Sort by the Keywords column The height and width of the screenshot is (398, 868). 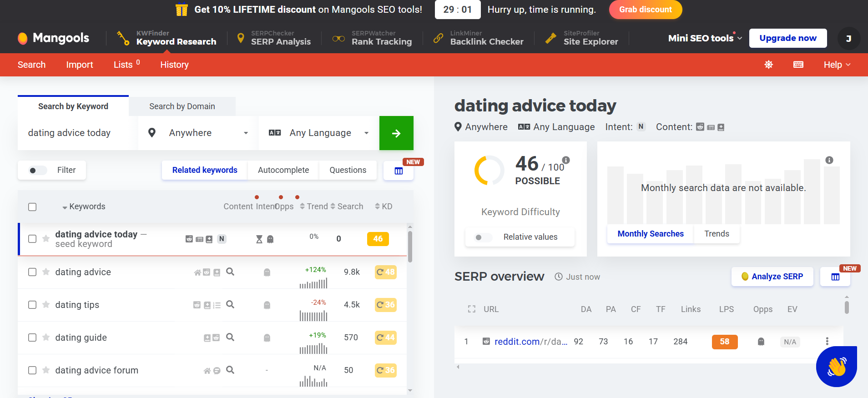click(84, 207)
